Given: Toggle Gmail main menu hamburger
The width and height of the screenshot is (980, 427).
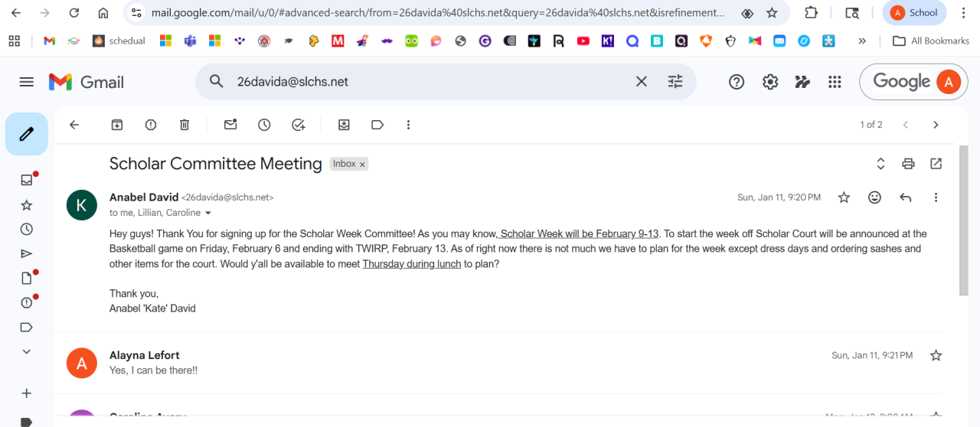Looking at the screenshot, I should (x=27, y=82).
